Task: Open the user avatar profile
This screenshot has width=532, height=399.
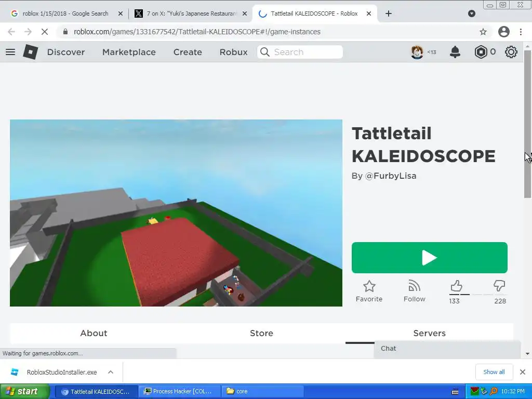Action: 417,52
